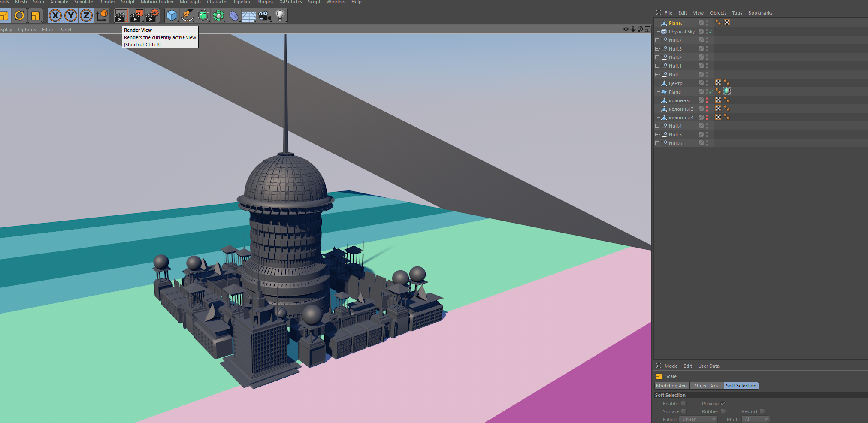
Task: Expand the Null.6 object
Action: pyautogui.click(x=657, y=143)
